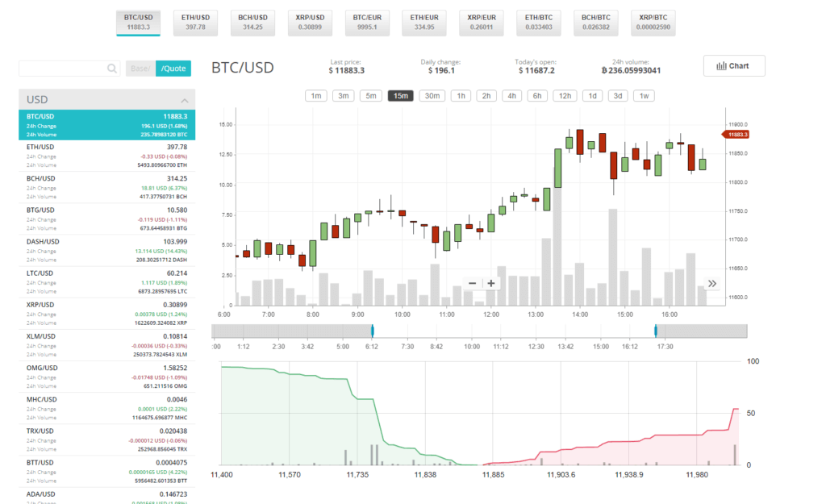
Task: Switch to 4h candles
Action: point(511,96)
